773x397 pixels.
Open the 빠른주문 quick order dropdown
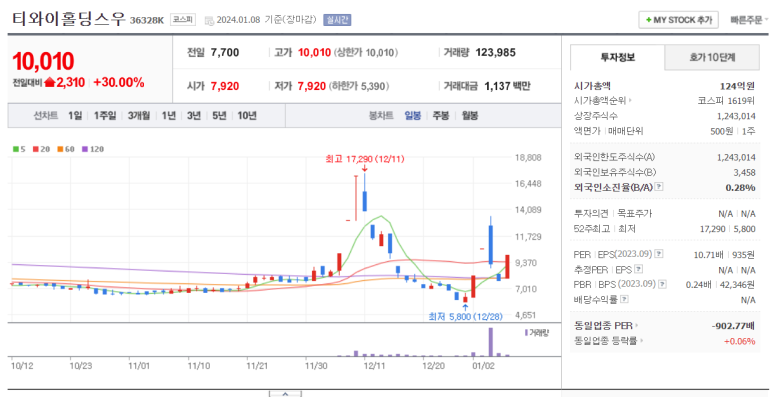click(x=749, y=20)
